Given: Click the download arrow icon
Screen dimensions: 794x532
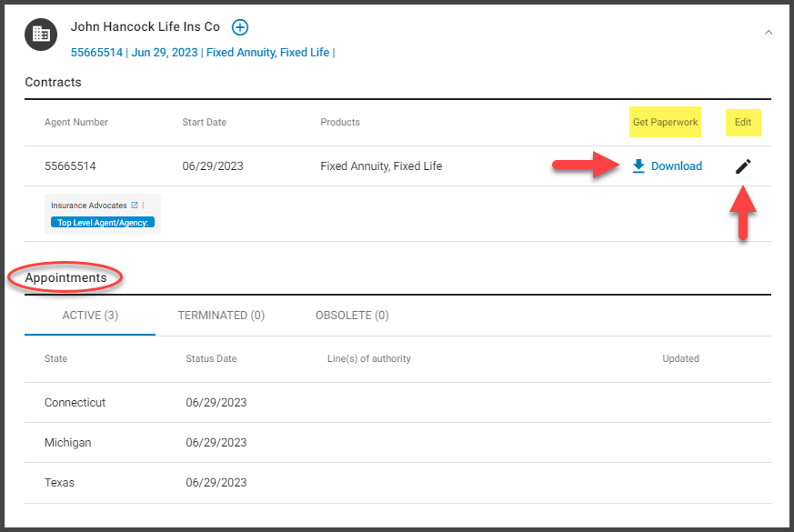Looking at the screenshot, I should point(638,166).
